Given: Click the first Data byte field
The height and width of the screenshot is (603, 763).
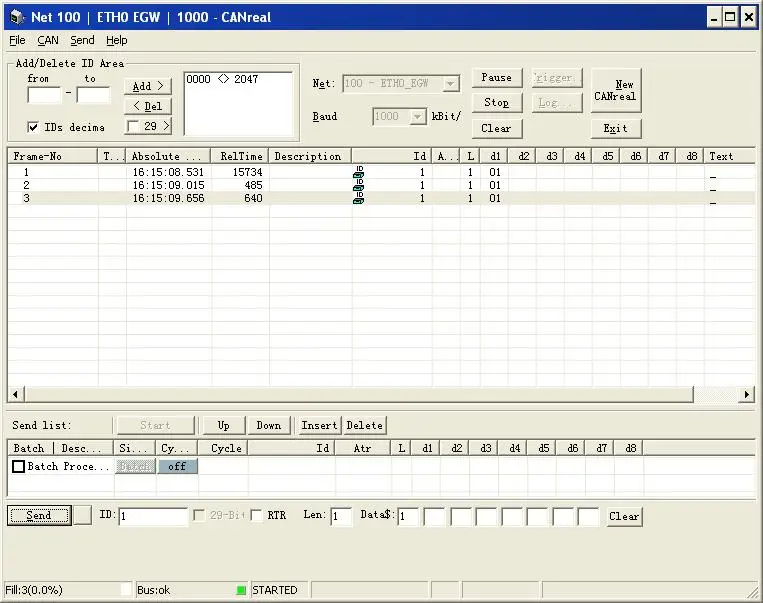Looking at the screenshot, I should click(408, 516).
